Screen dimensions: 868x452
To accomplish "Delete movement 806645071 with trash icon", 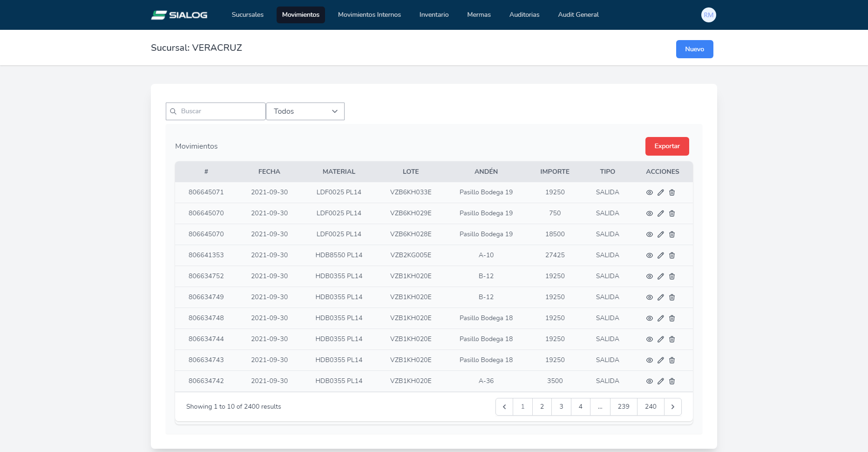I will click(x=672, y=192).
